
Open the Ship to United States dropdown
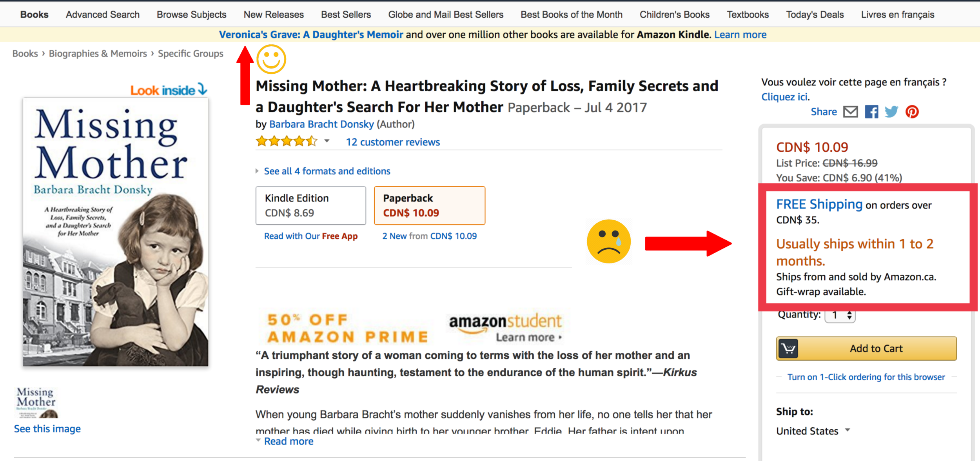click(x=813, y=431)
